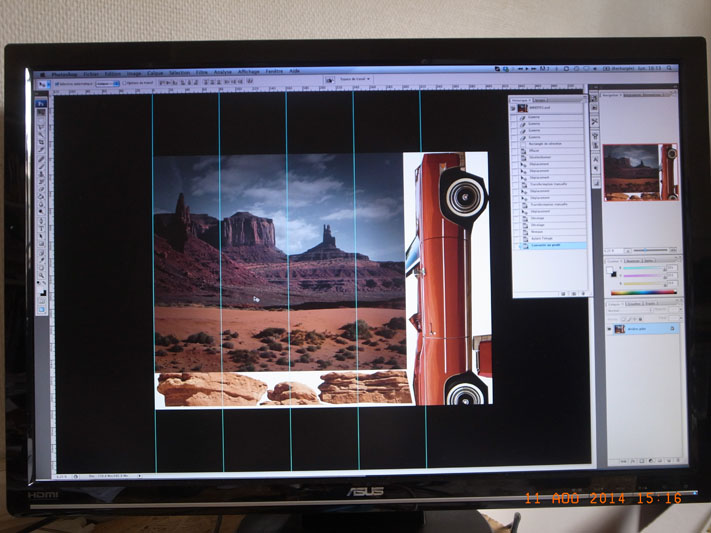711x533 pixels.
Task: Click the foreground color swatch in Couleur panel
Action: 609,269
